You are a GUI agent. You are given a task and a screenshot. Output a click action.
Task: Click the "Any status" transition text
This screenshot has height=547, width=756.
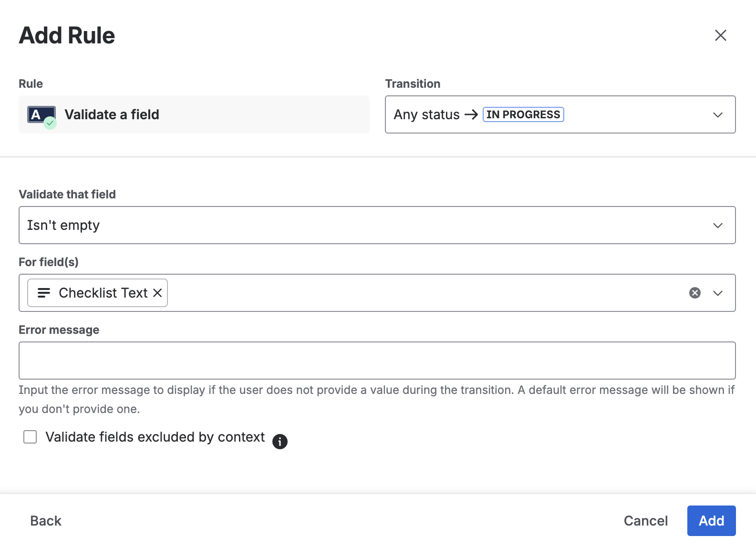tap(426, 114)
